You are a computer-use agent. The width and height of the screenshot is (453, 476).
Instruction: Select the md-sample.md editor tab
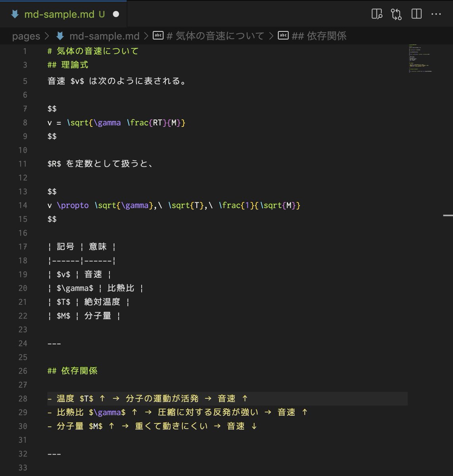click(63, 14)
